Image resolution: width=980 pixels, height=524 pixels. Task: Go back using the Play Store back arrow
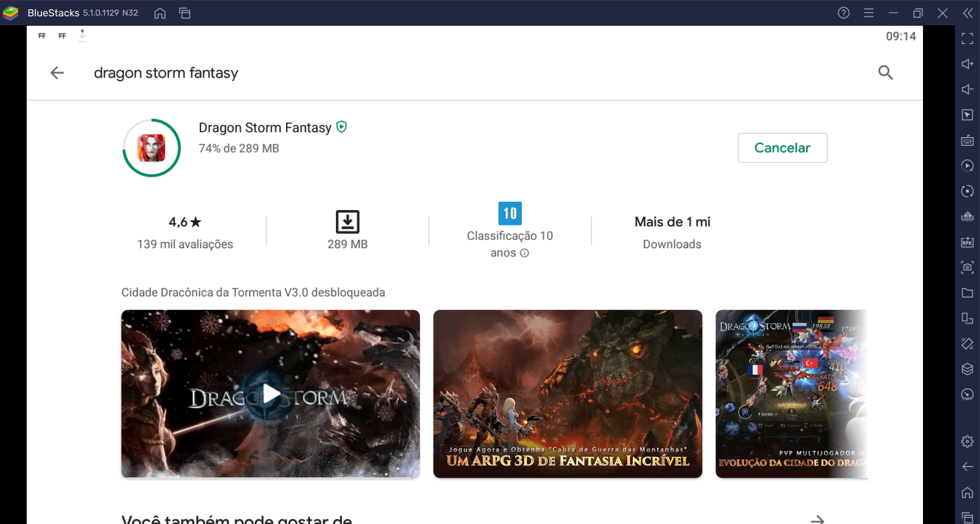click(57, 73)
